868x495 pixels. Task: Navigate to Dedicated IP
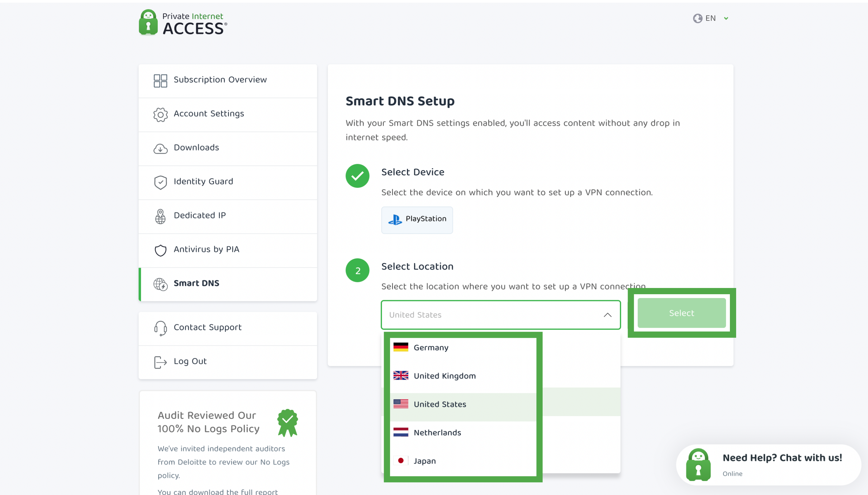(228, 217)
